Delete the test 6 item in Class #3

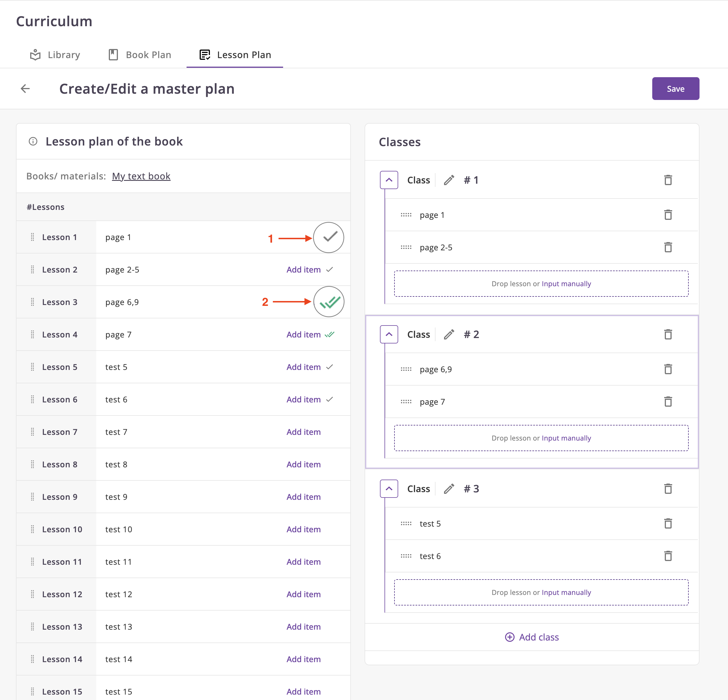click(x=668, y=556)
